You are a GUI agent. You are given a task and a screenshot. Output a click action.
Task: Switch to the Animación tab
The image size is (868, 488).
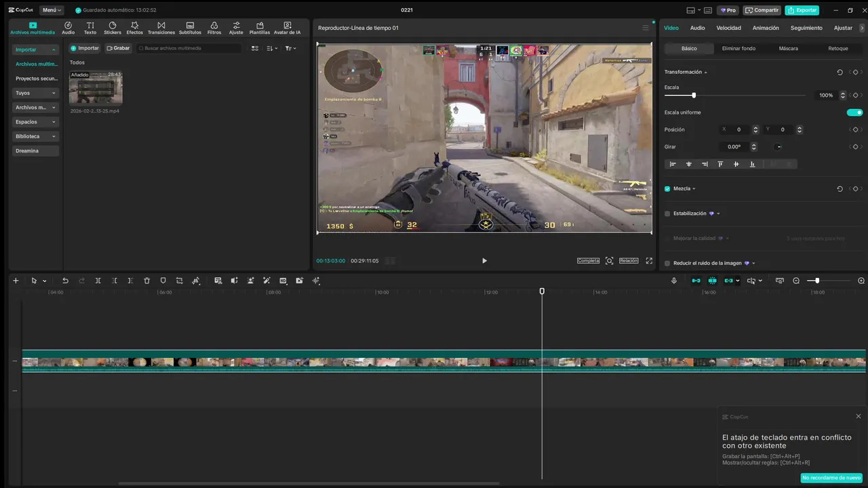tap(766, 28)
